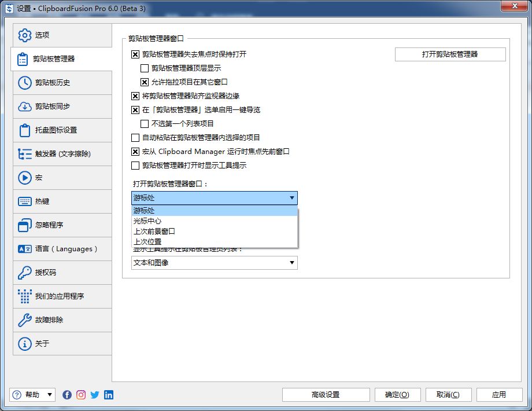Screen dimensions: 532x411
Task: Enable 不选第一个列表项目 checkbox
Action: 144,124
